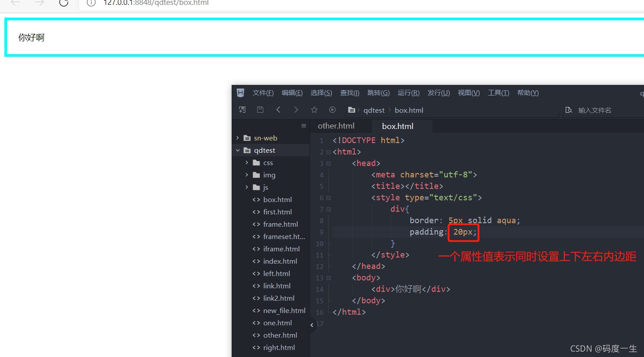This screenshot has height=357, width=644.
Task: Click the browser forward arrow
Action: (40, 3)
